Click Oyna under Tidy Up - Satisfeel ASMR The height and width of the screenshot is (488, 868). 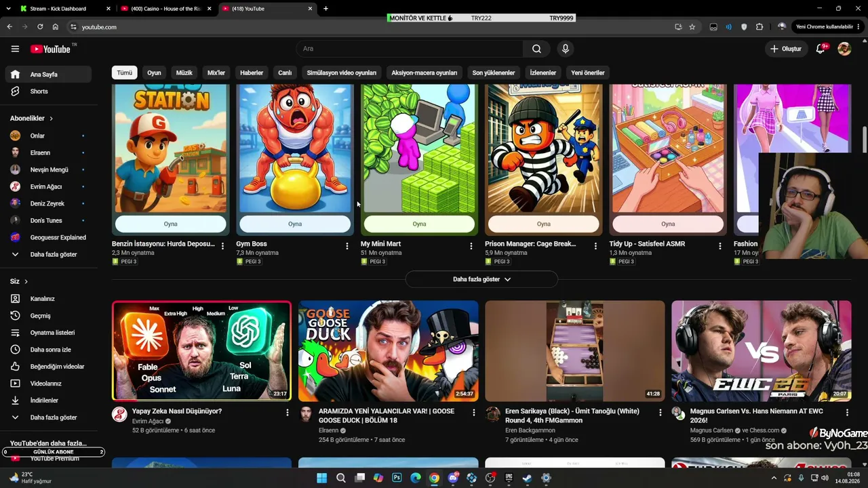[x=668, y=224]
